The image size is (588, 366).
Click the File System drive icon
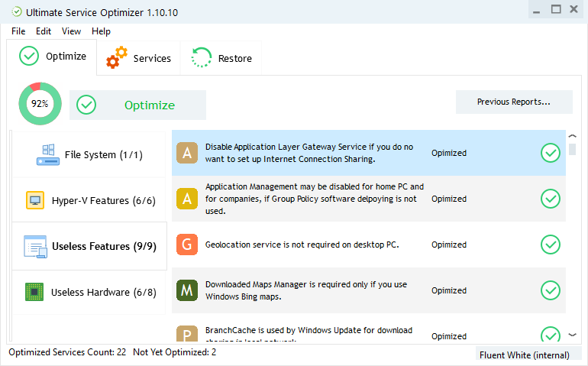(x=47, y=155)
